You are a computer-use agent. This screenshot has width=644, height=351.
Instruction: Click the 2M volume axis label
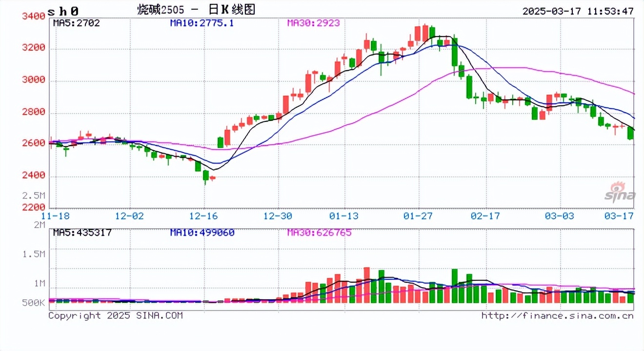[39, 225]
